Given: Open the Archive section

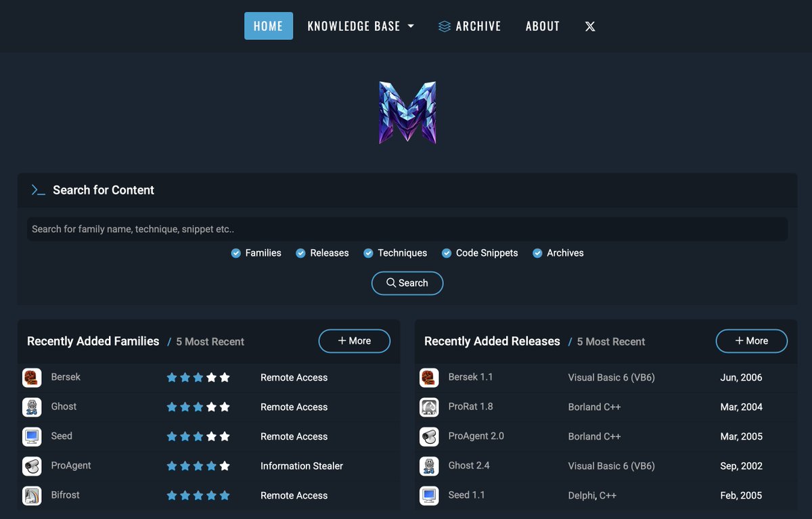Looking at the screenshot, I should [470, 26].
